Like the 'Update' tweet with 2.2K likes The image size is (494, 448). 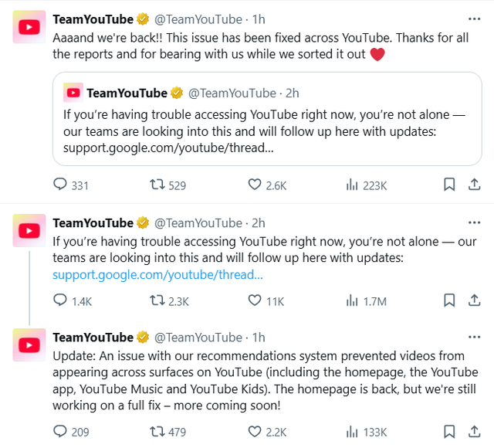(255, 432)
